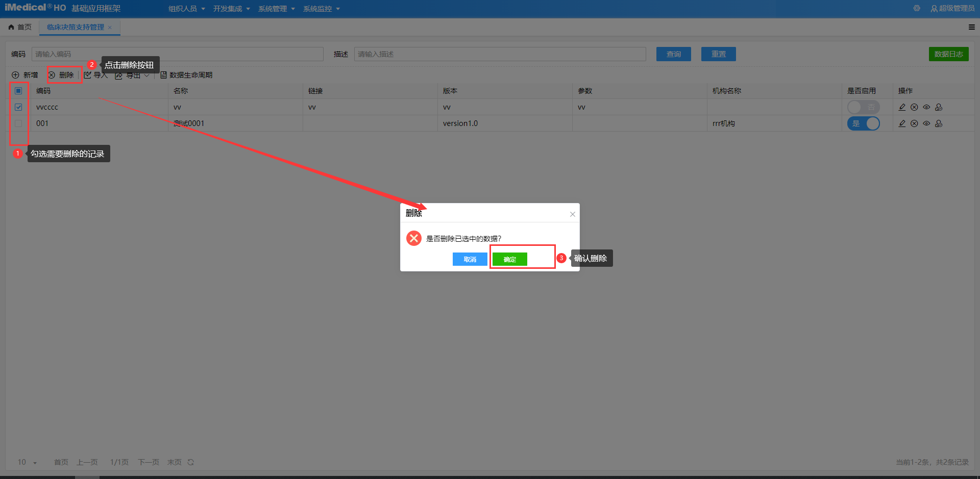Open the 系统管理 dropdown menu
This screenshot has width=980, height=479.
(x=276, y=9)
